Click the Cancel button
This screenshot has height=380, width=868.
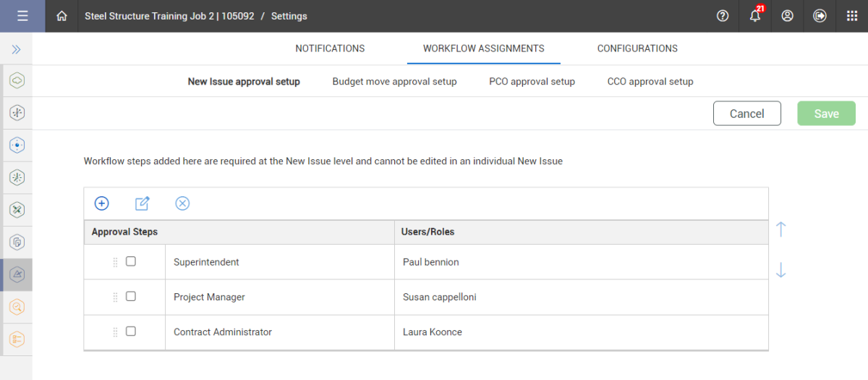(747, 114)
